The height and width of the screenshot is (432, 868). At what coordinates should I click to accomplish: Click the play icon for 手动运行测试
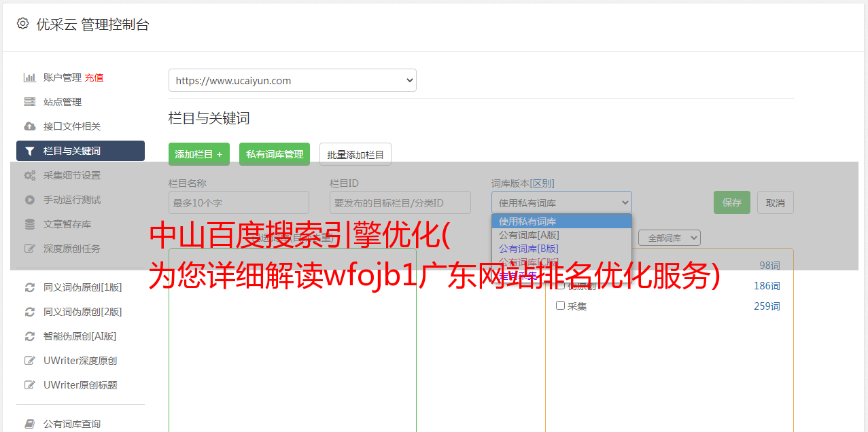point(30,200)
